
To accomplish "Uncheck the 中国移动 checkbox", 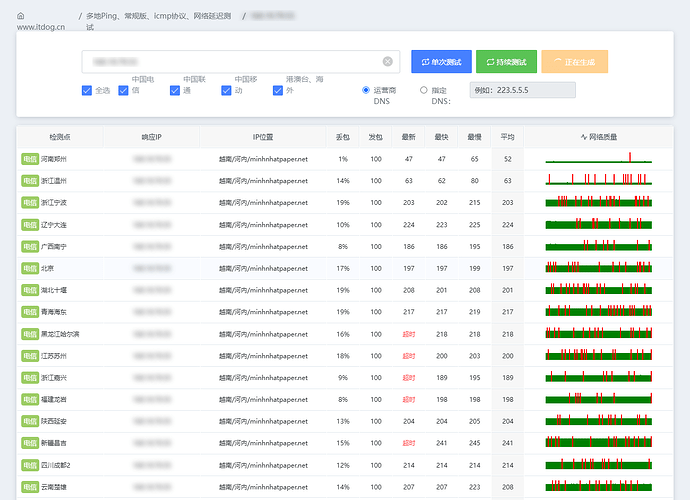I will [226, 90].
